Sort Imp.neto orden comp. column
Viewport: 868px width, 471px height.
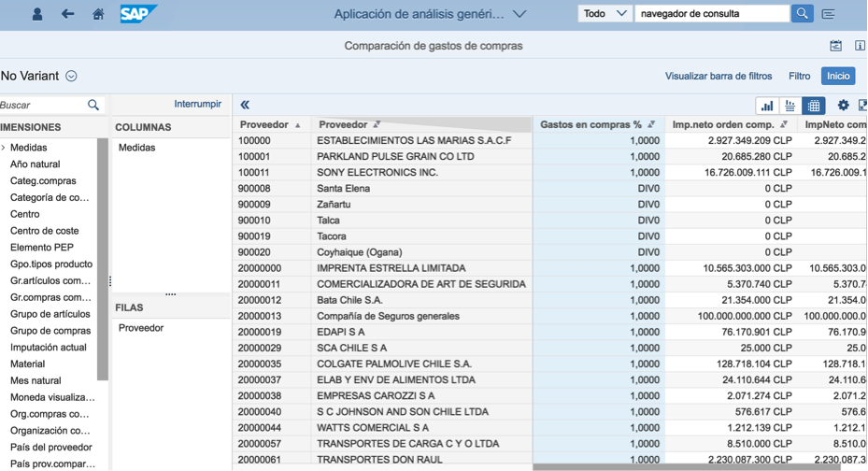pyautogui.click(x=784, y=124)
